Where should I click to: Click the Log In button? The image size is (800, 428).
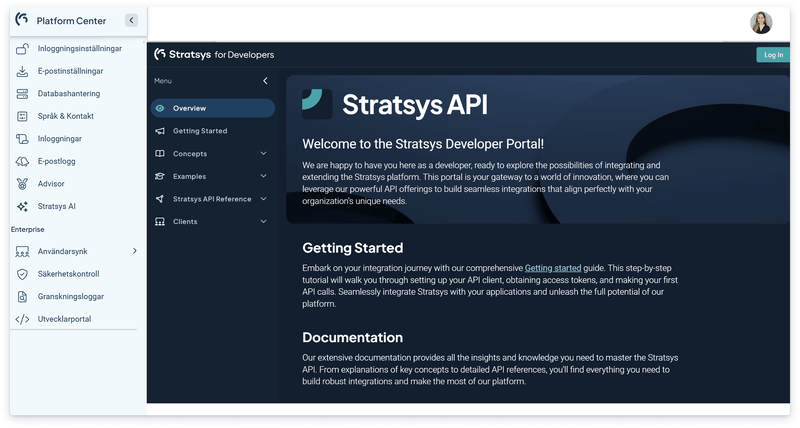click(x=773, y=55)
